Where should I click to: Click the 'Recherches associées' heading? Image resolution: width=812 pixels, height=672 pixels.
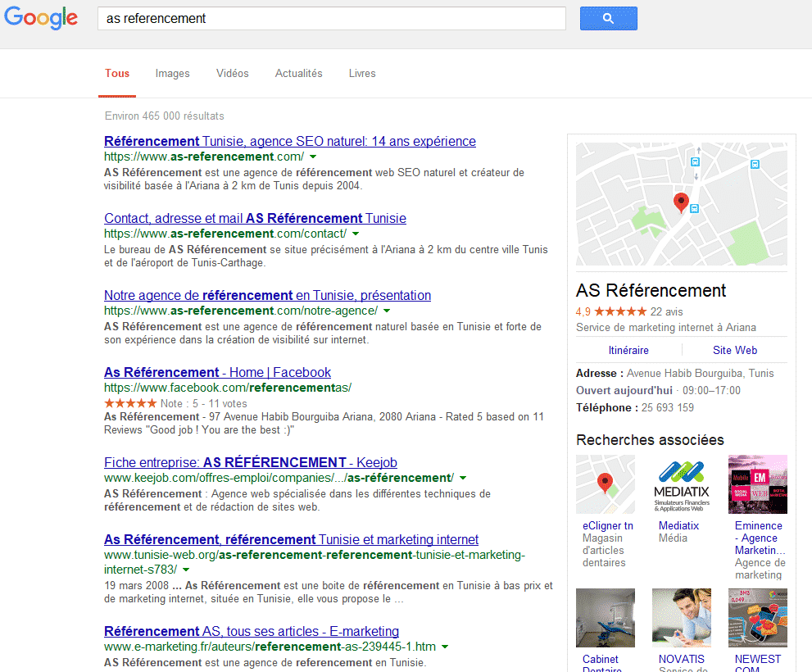coord(650,440)
